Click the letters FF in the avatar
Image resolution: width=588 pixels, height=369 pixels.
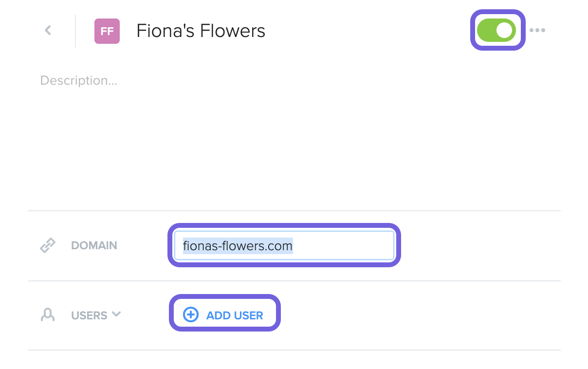coord(107,31)
